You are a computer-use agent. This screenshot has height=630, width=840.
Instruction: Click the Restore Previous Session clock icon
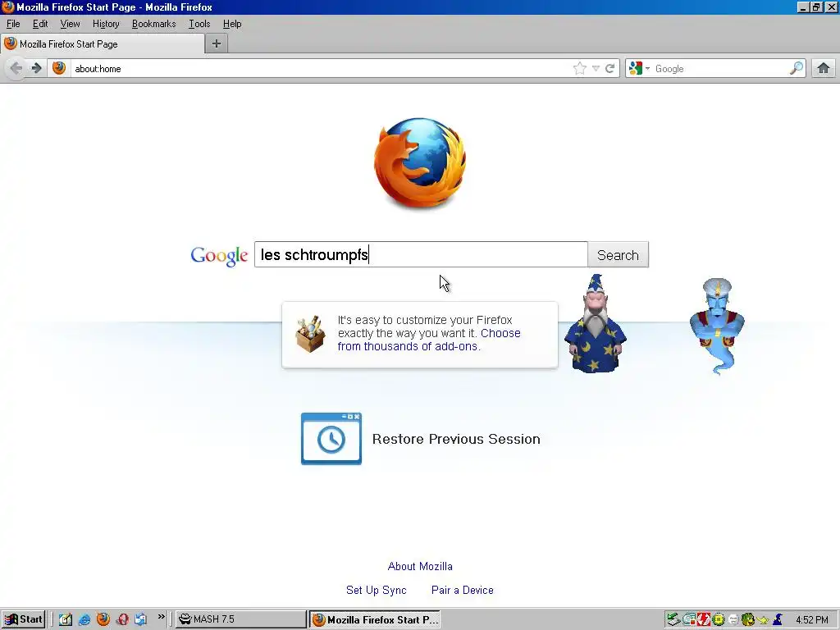point(331,439)
